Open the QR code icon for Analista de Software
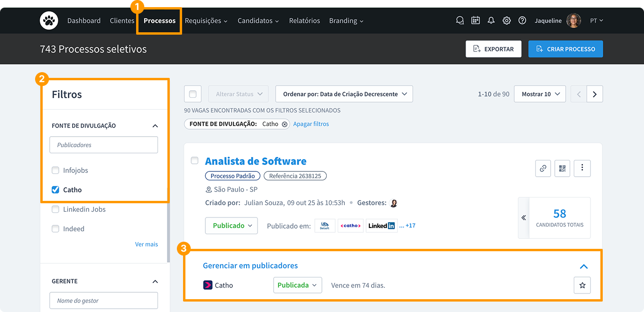The height and width of the screenshot is (312, 644). click(x=562, y=168)
